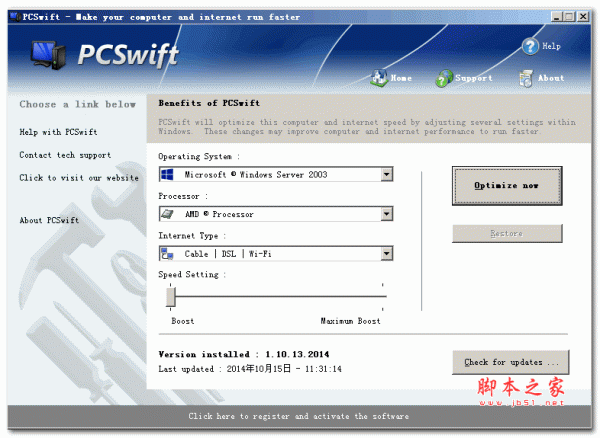600x438 pixels.
Task: Click the Choose a link below heading
Action: point(78,104)
